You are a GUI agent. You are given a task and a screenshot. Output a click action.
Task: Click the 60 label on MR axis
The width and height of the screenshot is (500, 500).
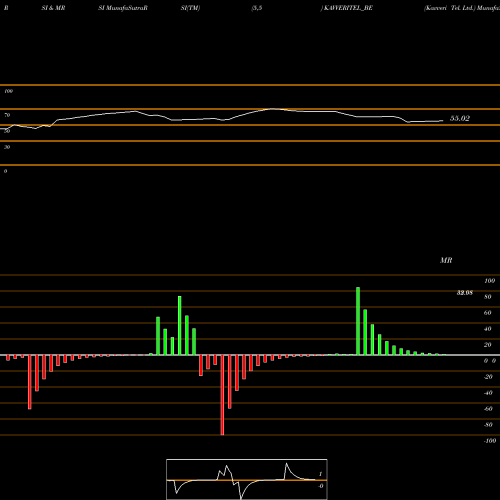(x=488, y=313)
